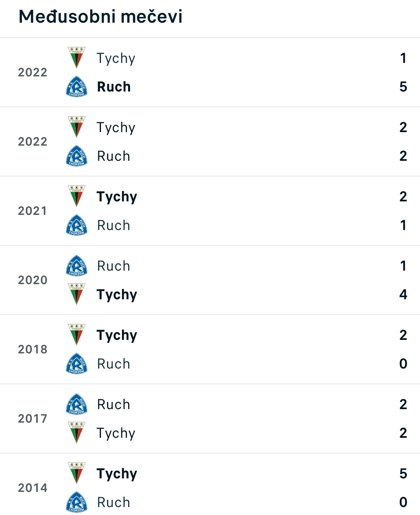Screen dimensions: 420x515
Task: Open bold Tychy team name in 2021 match
Action: 117,197
